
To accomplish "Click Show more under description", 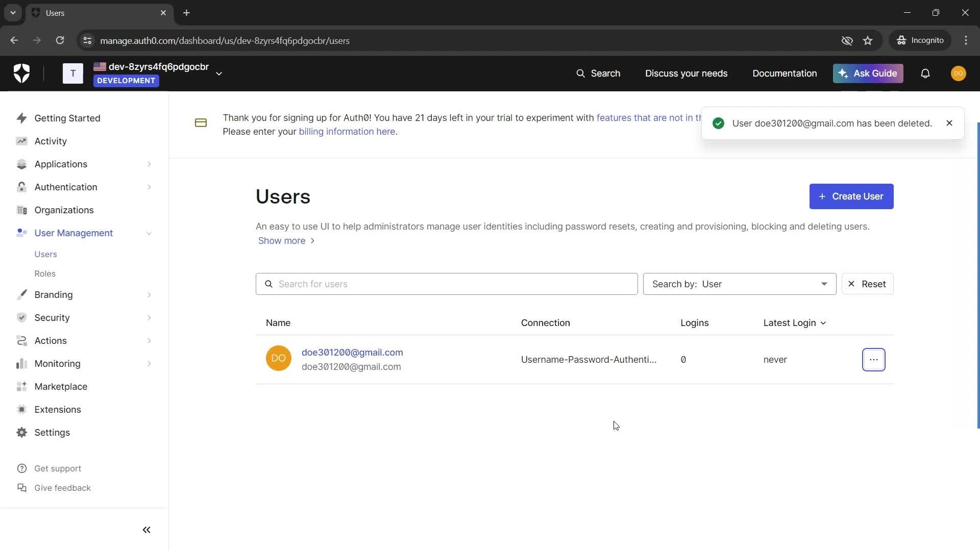I will 286,241.
